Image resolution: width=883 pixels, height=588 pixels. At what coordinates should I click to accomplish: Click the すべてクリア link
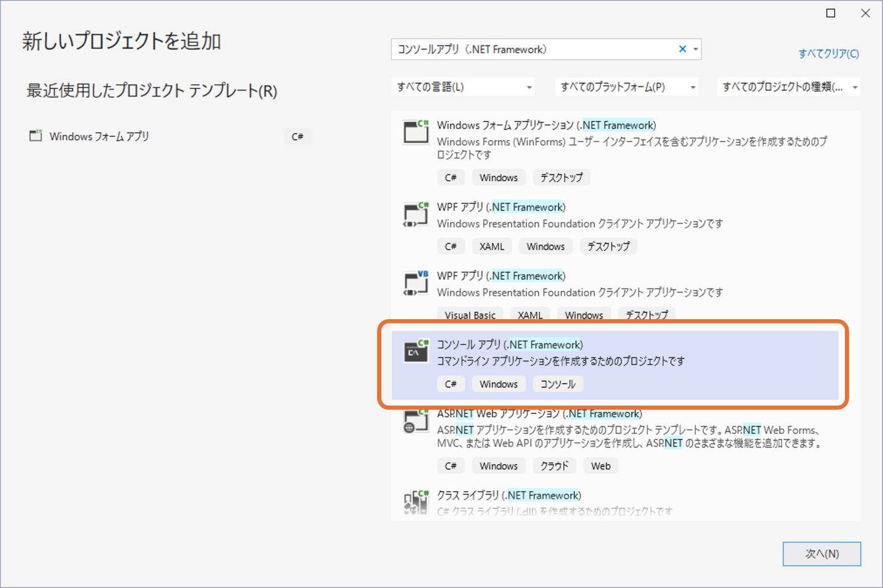tap(828, 53)
